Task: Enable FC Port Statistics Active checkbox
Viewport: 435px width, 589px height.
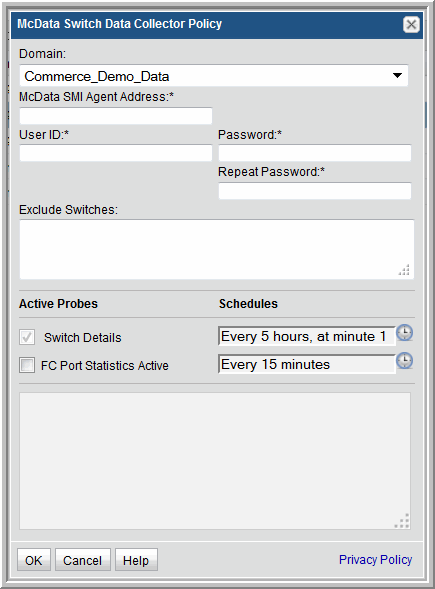Action: pos(27,365)
